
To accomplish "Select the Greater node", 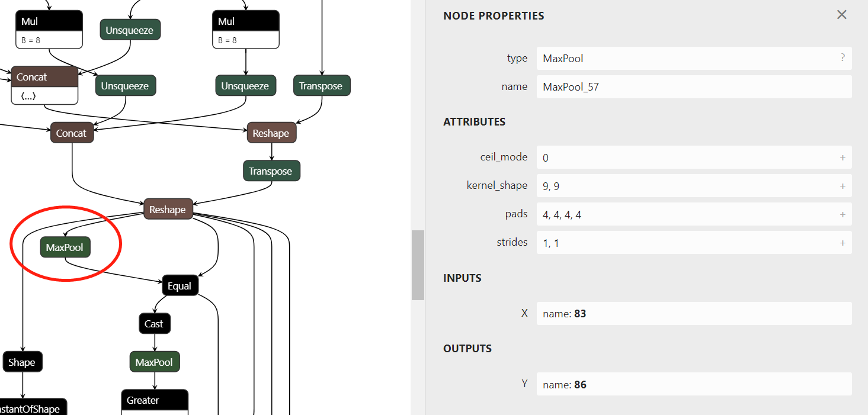I will click(x=155, y=400).
